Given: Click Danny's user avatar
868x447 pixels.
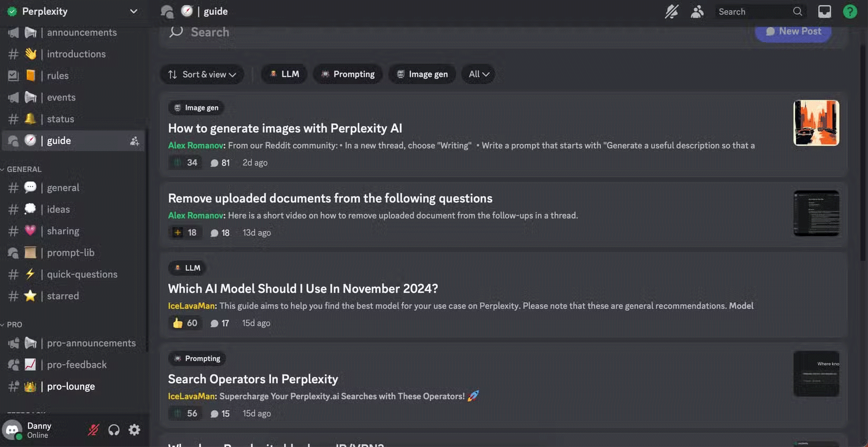Looking at the screenshot, I should [12, 430].
